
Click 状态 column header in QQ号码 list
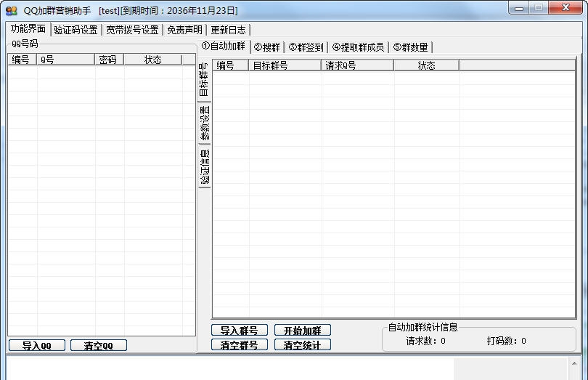pos(152,60)
